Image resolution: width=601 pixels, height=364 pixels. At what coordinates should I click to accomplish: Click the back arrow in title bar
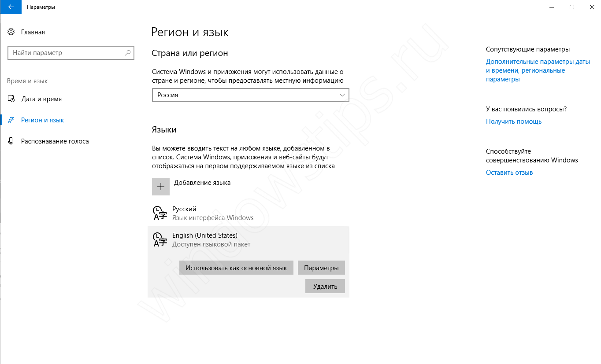(11, 7)
